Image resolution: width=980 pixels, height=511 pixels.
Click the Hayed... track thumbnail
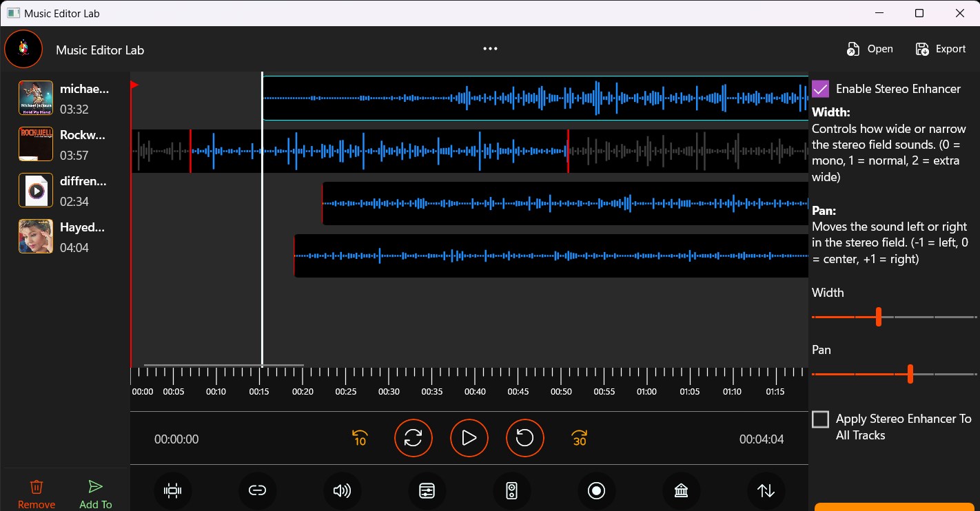35,236
